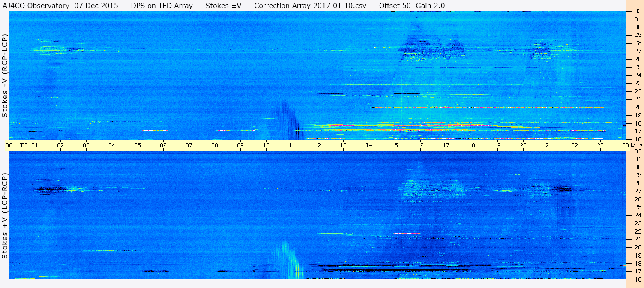Select the 01 hour marker on time axis
The width and height of the screenshot is (644, 288).
35,145
